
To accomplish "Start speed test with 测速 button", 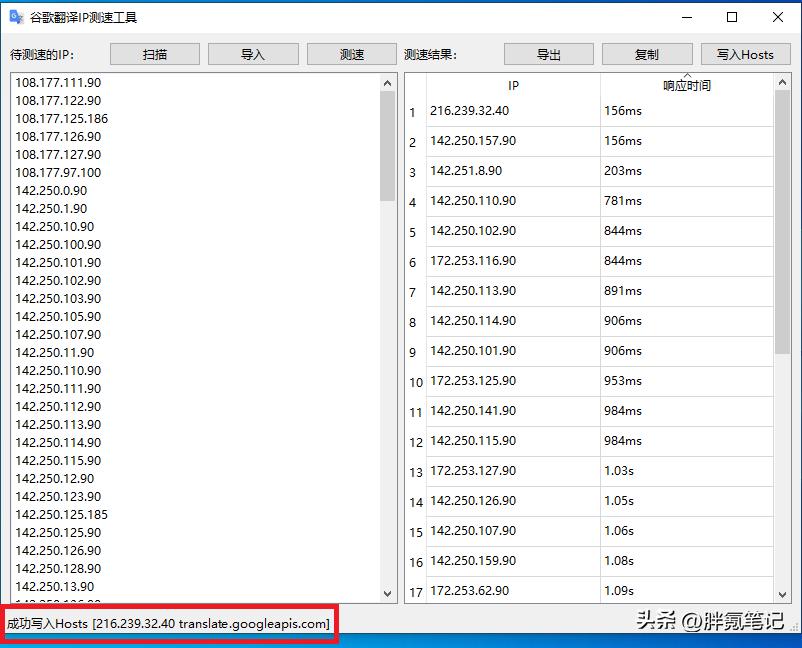I will tap(352, 54).
